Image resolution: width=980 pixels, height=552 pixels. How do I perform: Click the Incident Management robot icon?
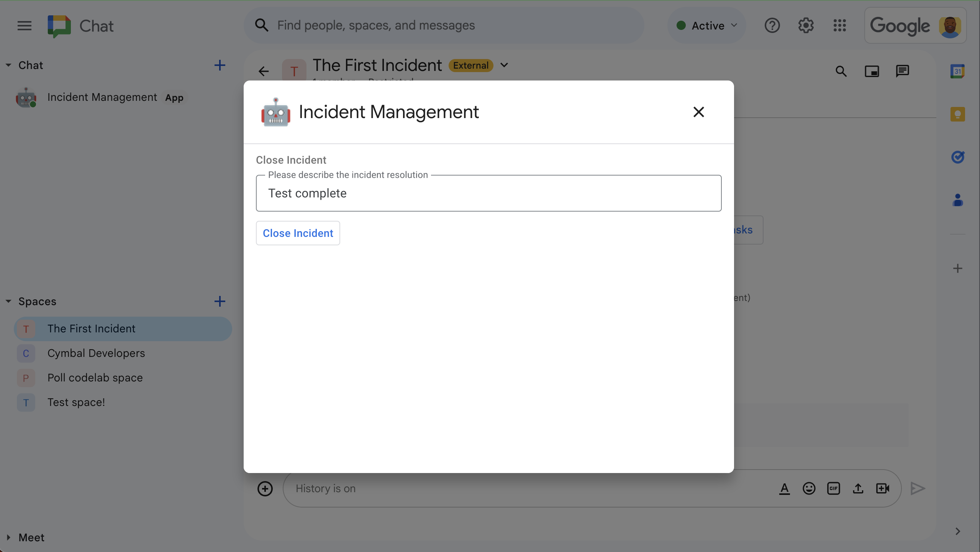coord(275,112)
